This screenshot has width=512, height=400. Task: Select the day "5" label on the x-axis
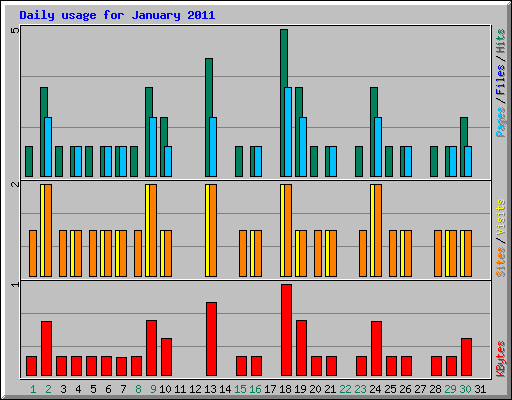pyautogui.click(x=93, y=389)
